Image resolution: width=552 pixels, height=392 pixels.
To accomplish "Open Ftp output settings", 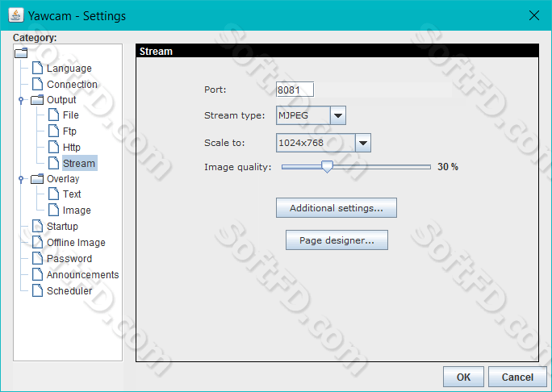I will 69,131.
